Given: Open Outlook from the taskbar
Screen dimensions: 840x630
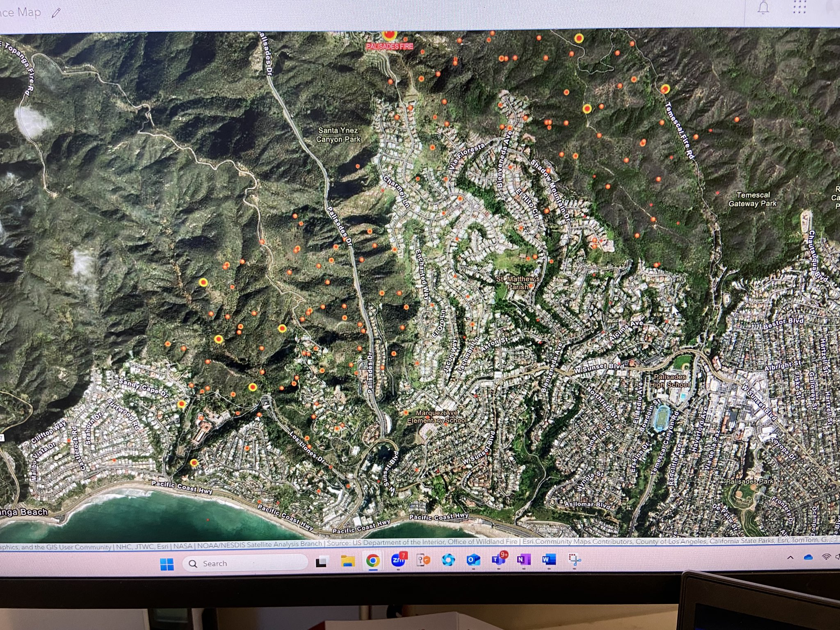Looking at the screenshot, I should click(x=473, y=560).
